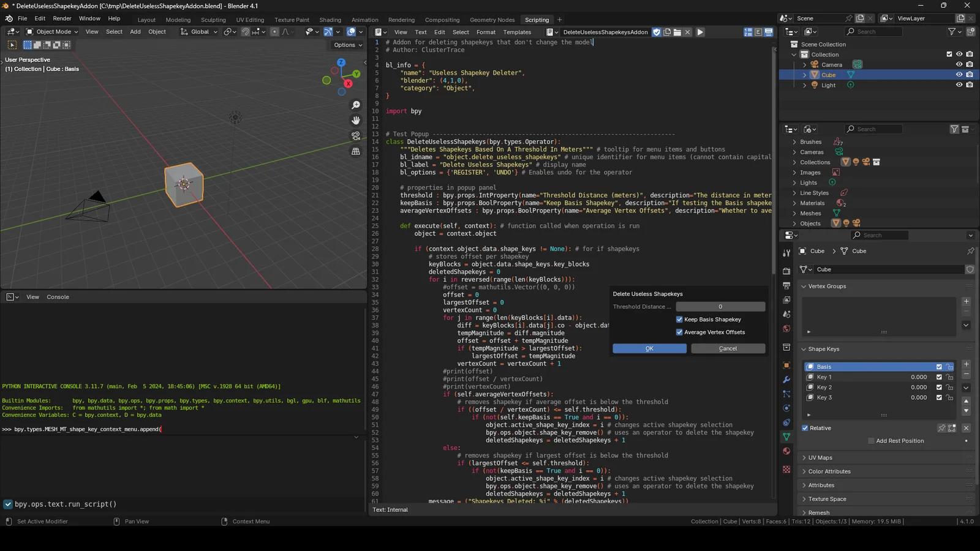Toggle camera view icon in viewport
The height and width of the screenshot is (551, 980).
356,136
